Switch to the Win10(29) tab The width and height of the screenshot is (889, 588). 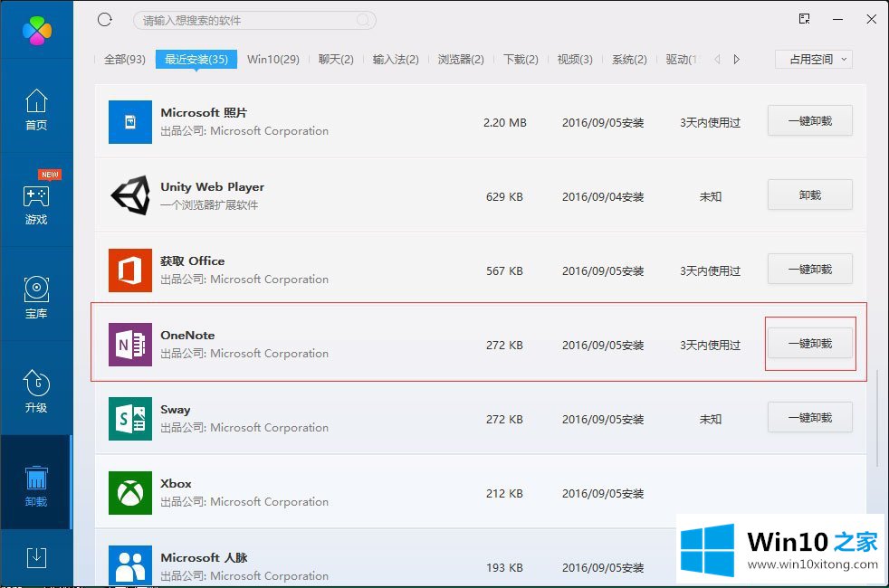click(273, 60)
